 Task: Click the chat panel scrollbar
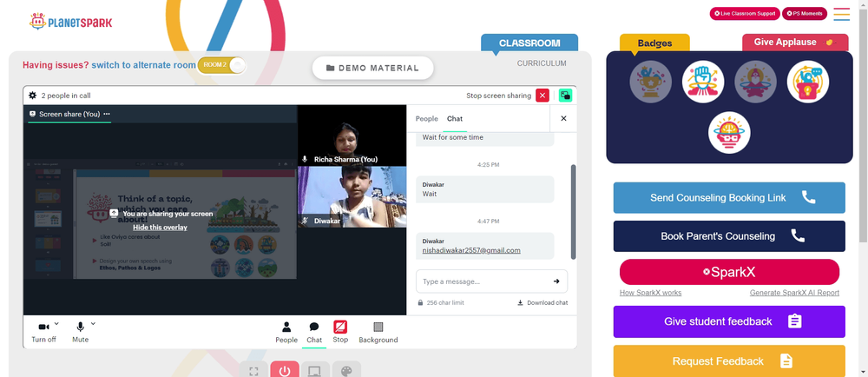[574, 211]
